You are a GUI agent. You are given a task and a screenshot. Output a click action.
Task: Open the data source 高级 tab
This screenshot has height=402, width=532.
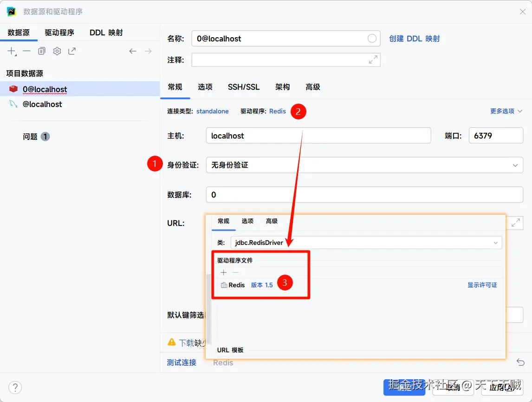click(x=313, y=87)
